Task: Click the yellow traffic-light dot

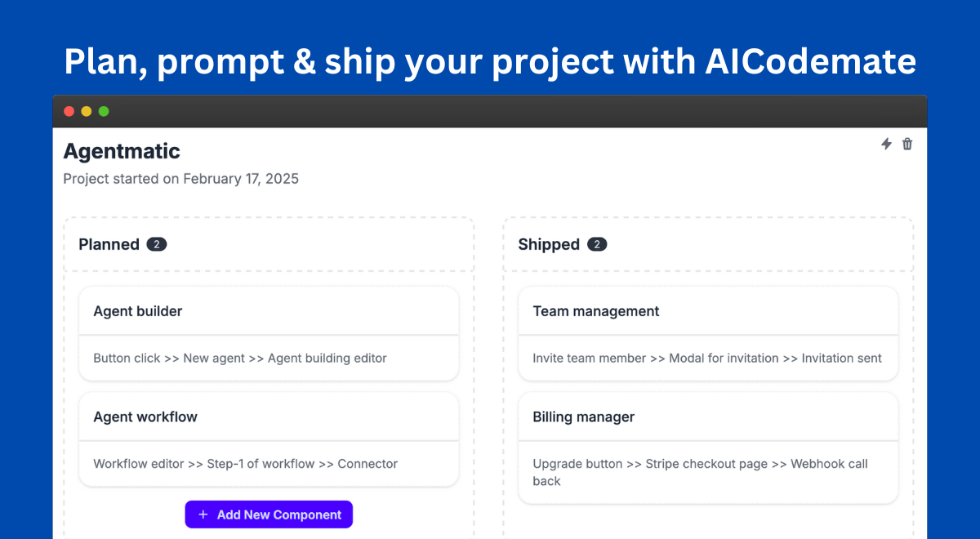Action: tap(87, 111)
